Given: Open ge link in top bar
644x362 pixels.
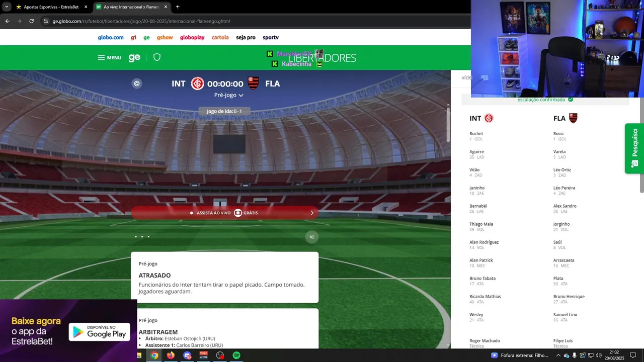Looking at the screenshot, I should pos(146,38).
